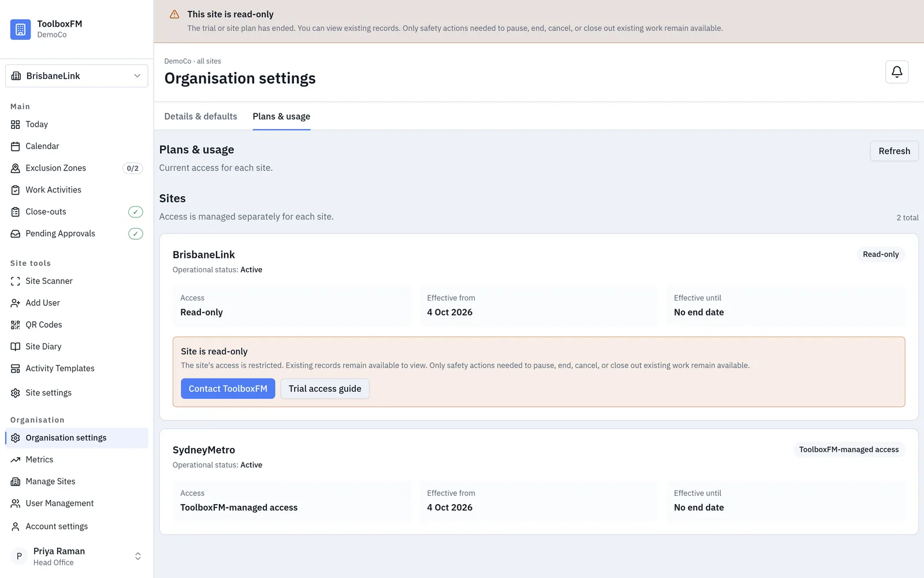924x578 pixels.
Task: Click the 'DemoCo · all sites' breadcrumb
Action: tap(192, 61)
